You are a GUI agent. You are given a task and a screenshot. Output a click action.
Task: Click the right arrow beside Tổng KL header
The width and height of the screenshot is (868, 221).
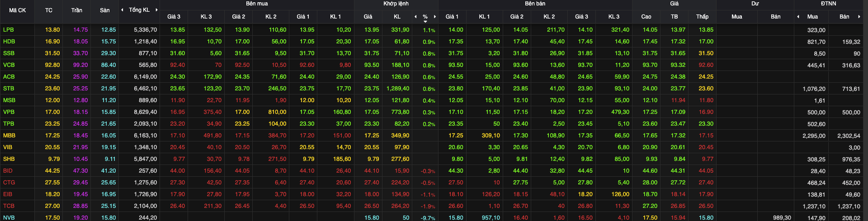coord(156,10)
